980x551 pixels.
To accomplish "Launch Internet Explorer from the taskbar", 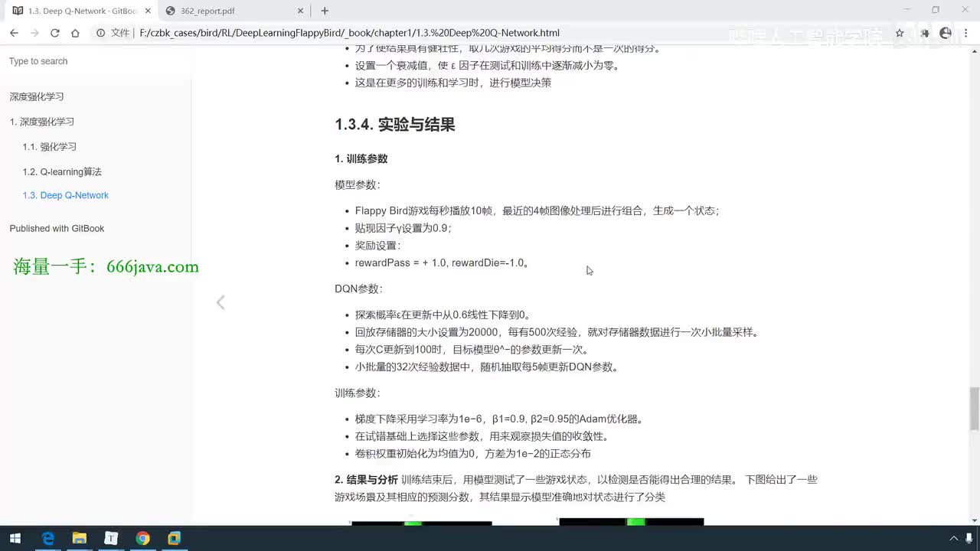I will (x=47, y=538).
